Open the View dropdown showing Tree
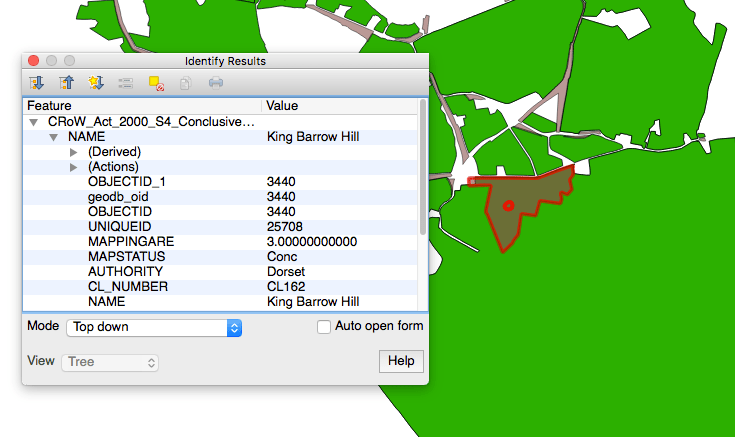The width and height of the screenshot is (735, 437). point(110,362)
